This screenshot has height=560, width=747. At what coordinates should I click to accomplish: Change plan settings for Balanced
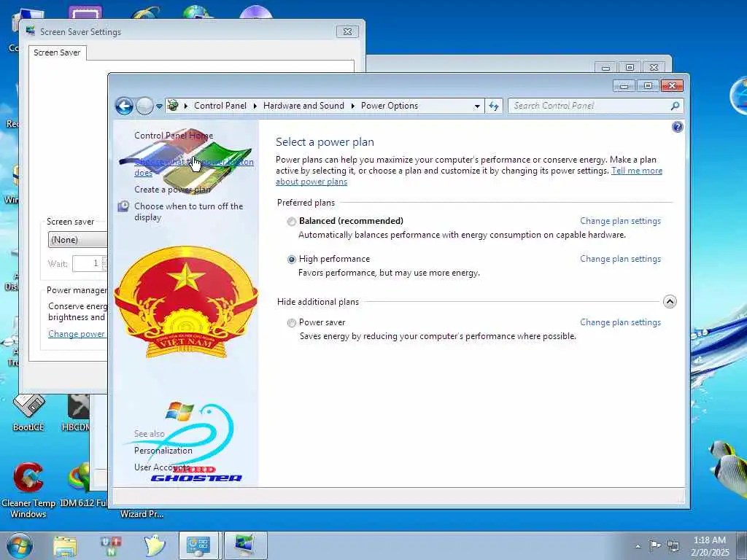coord(620,221)
